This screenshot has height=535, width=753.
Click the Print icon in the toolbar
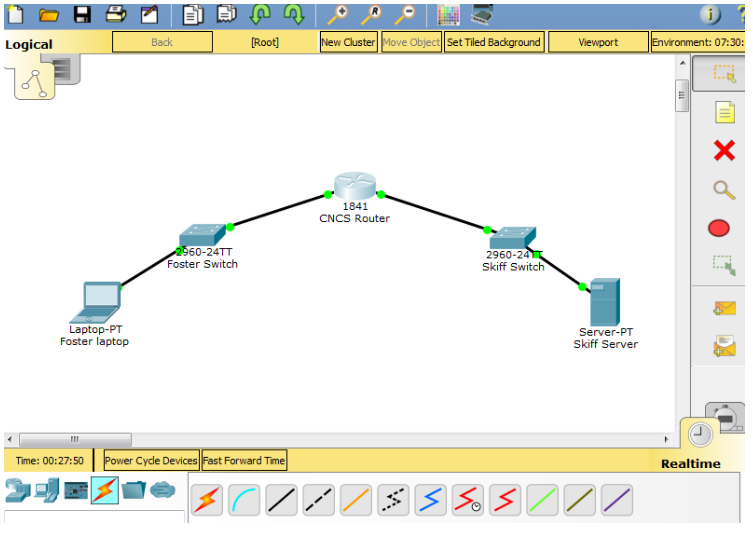(x=116, y=15)
